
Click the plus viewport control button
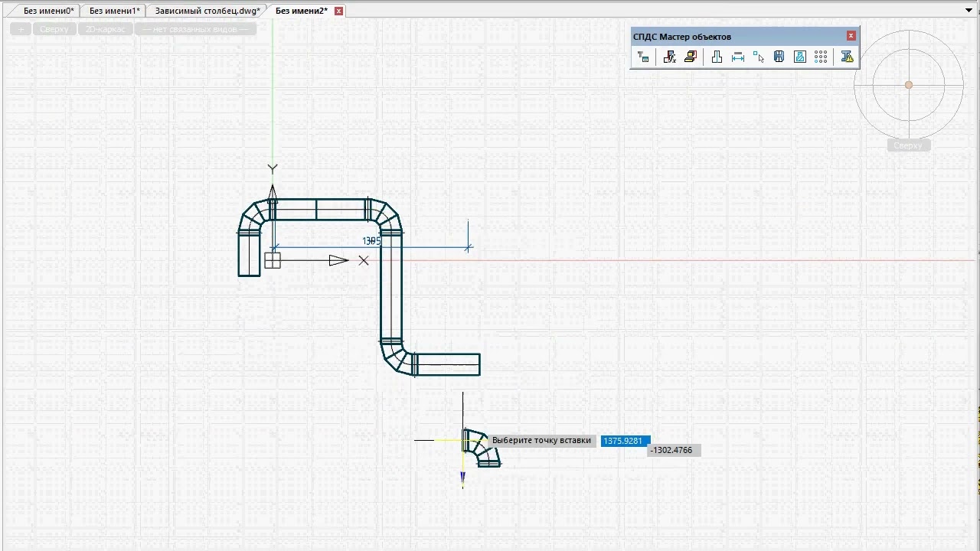[x=21, y=29]
